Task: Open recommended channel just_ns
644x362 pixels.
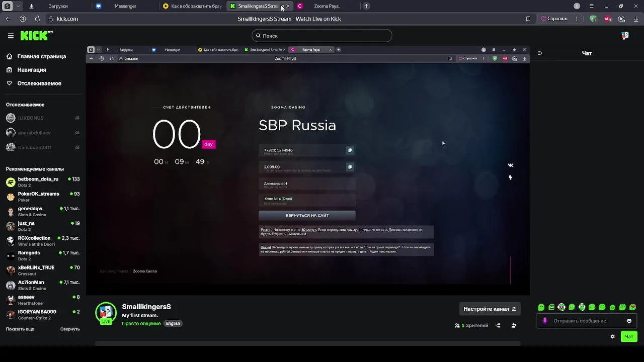Action: (x=43, y=226)
